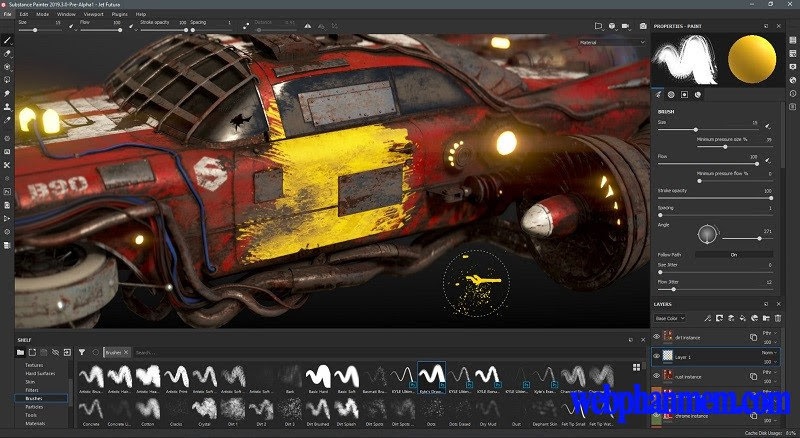Hide the rust instance layer
Viewport: 800px width, 438px height.
point(657,376)
